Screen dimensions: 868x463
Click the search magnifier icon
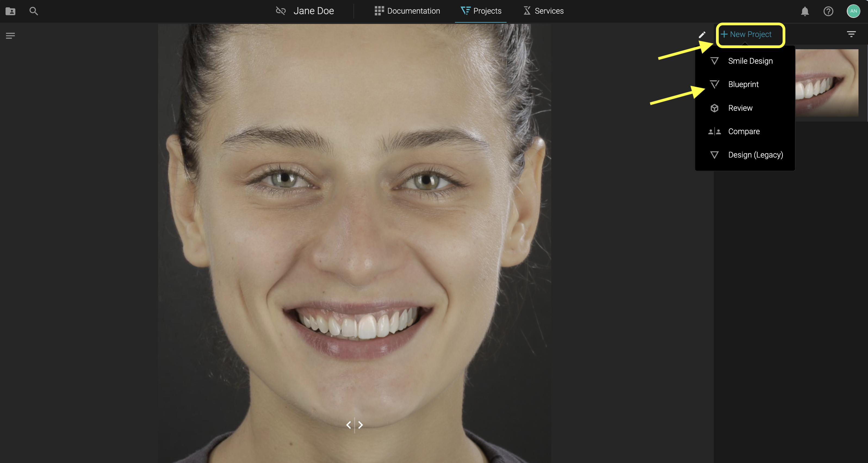coord(33,11)
